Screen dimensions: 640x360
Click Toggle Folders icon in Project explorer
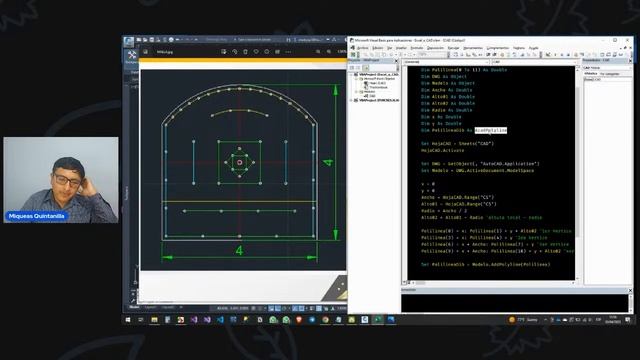pyautogui.click(x=365, y=68)
